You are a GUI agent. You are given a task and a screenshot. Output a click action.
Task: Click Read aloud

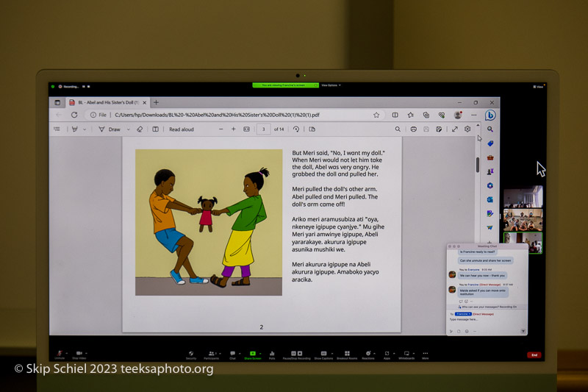181,129
